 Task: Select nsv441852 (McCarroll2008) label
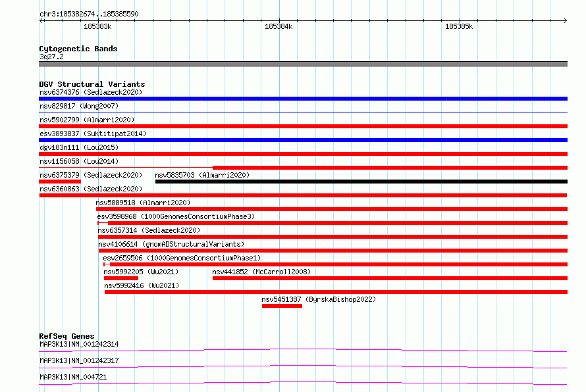[261, 272]
